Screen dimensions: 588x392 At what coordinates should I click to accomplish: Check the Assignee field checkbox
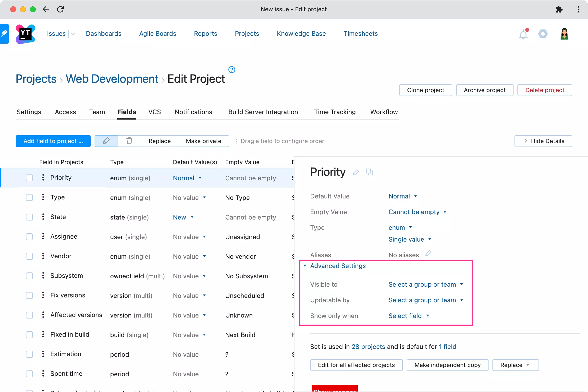pos(29,237)
